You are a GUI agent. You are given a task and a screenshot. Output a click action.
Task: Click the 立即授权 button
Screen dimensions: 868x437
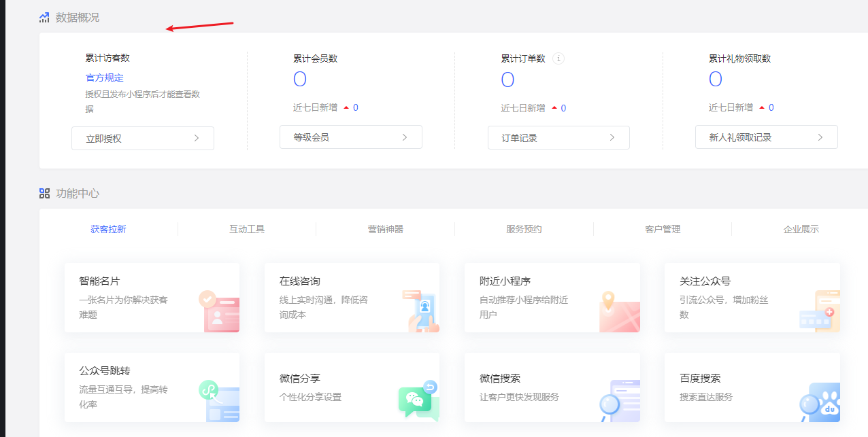point(142,137)
